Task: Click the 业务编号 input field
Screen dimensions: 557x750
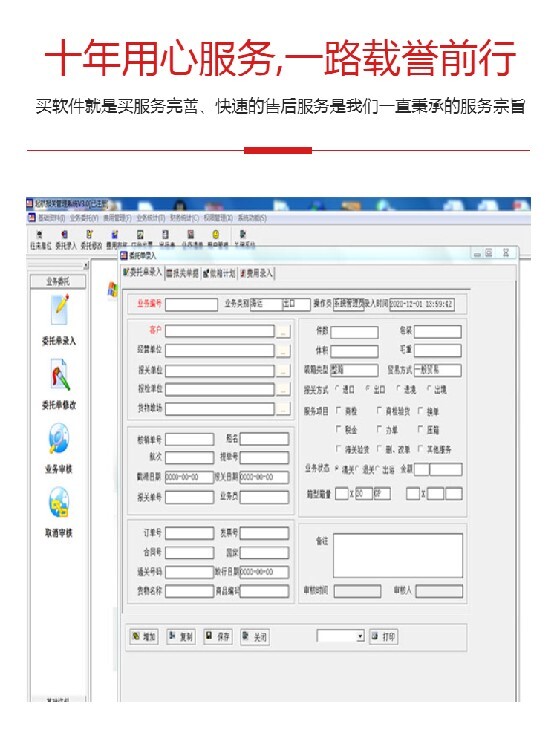Action: click(x=191, y=304)
